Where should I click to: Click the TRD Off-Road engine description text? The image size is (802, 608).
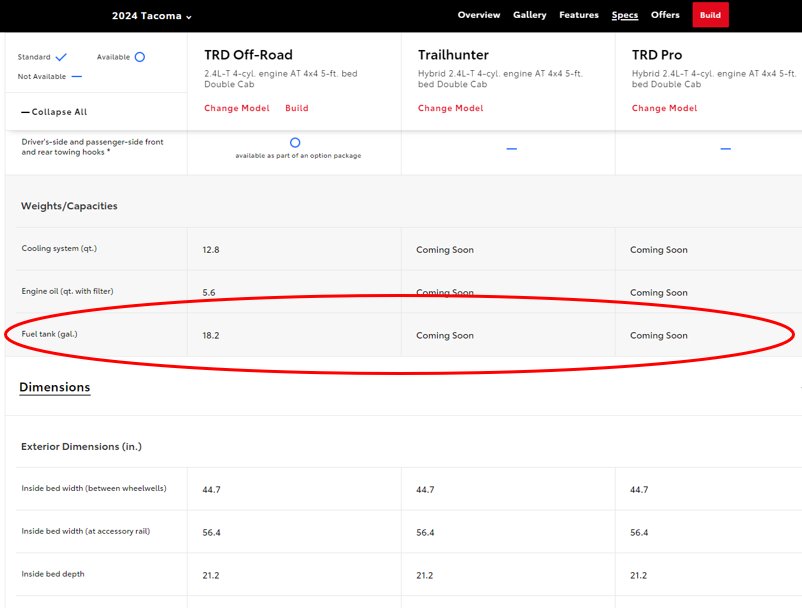(281, 79)
